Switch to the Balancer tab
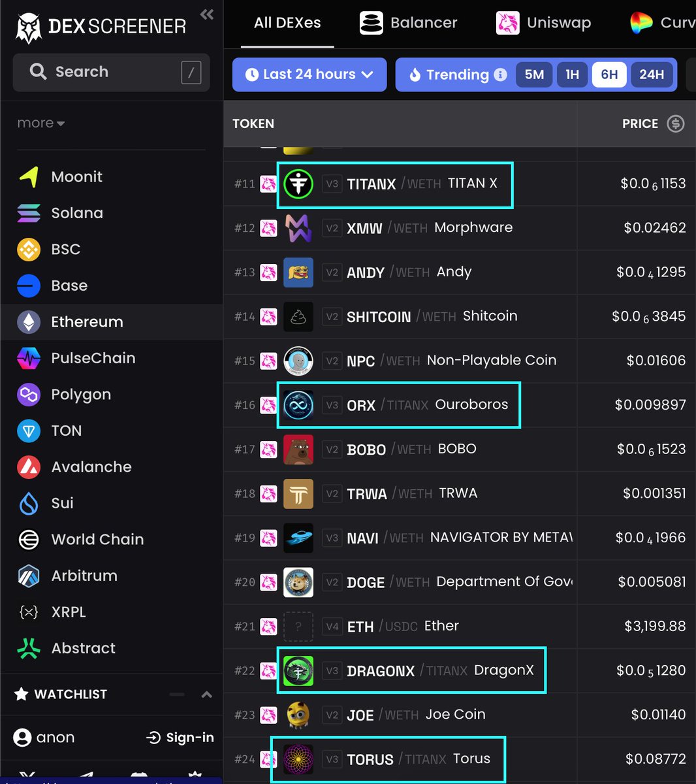Screen dimensions: 696x784 [x=408, y=22]
